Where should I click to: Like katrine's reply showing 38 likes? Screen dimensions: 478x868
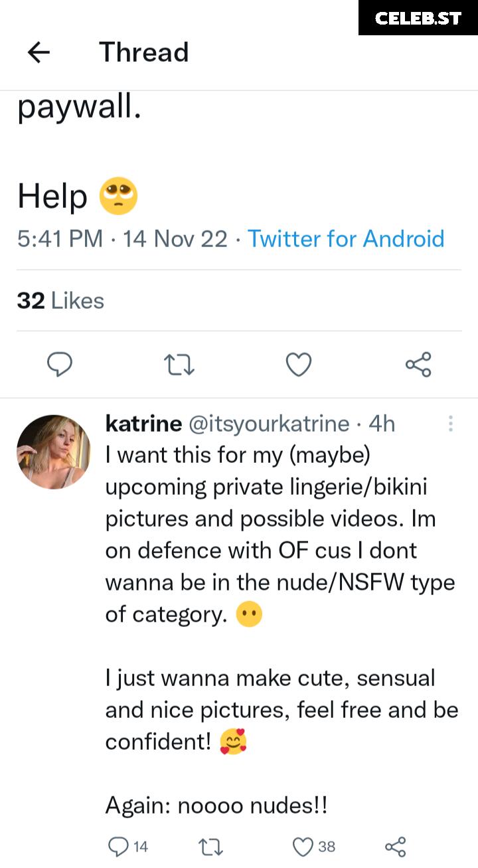[303, 846]
